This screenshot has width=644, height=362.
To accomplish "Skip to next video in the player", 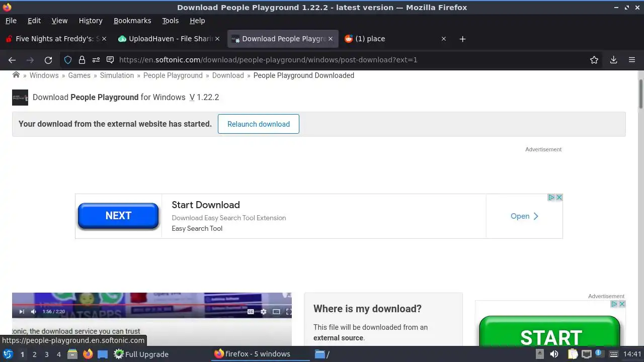I will tap(22, 312).
